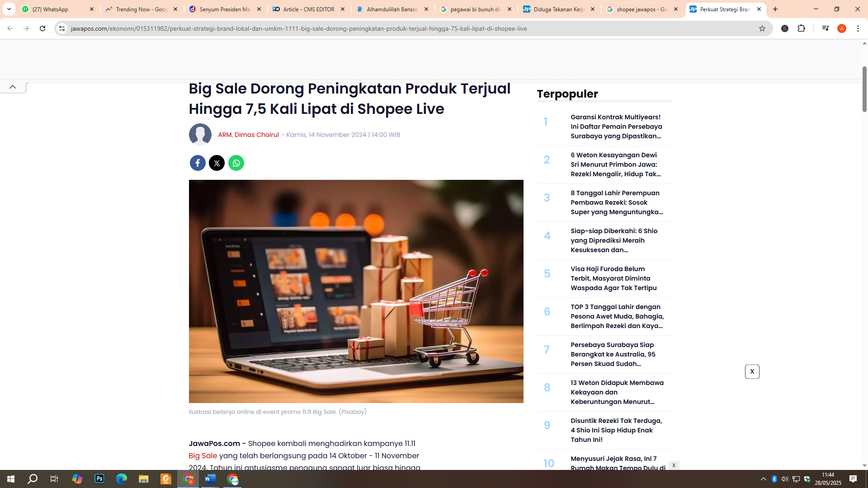The height and width of the screenshot is (488, 868).
Task: Open the Chrome extensions puzzle icon
Action: tap(801, 28)
